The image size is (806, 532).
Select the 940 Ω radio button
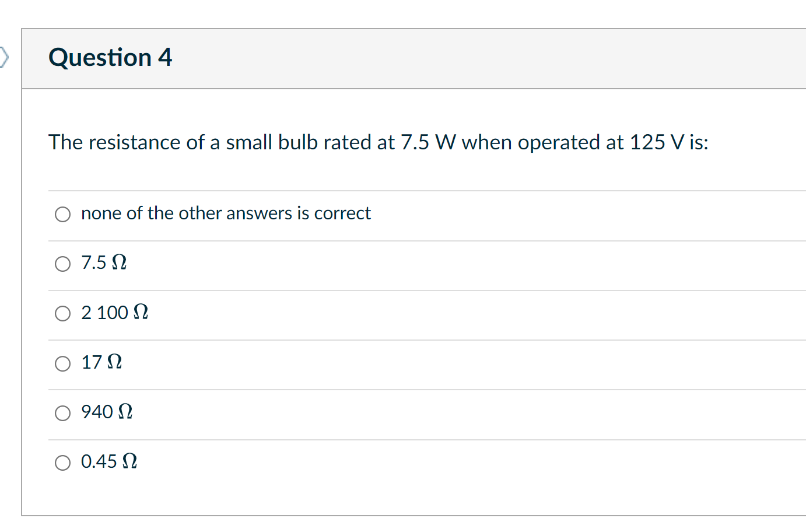click(x=62, y=413)
